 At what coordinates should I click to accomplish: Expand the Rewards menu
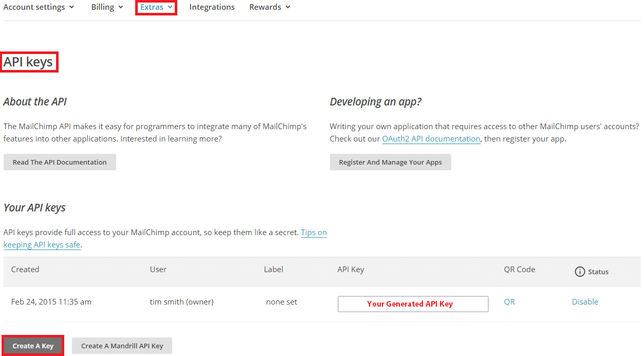269,7
